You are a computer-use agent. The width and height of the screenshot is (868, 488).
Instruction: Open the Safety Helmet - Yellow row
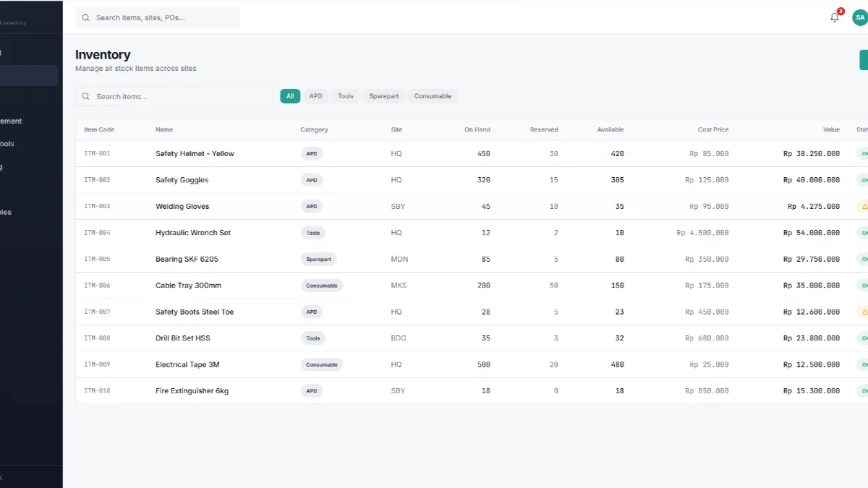click(472, 153)
